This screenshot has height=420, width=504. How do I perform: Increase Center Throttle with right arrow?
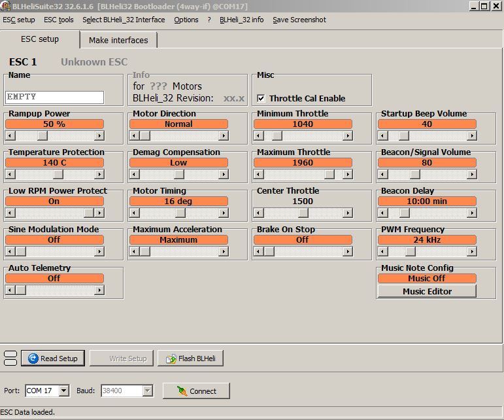point(348,213)
